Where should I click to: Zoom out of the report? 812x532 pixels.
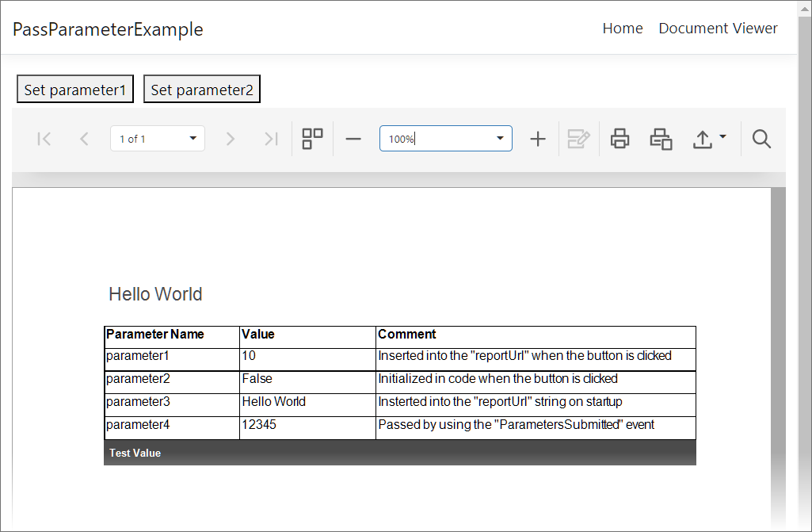click(353, 138)
